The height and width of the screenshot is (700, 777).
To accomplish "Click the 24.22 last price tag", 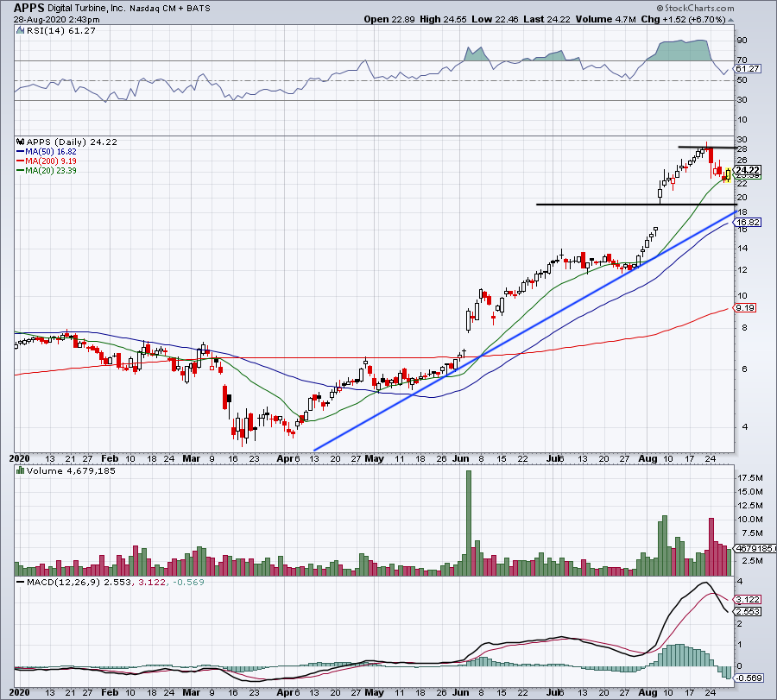I will coord(748,170).
